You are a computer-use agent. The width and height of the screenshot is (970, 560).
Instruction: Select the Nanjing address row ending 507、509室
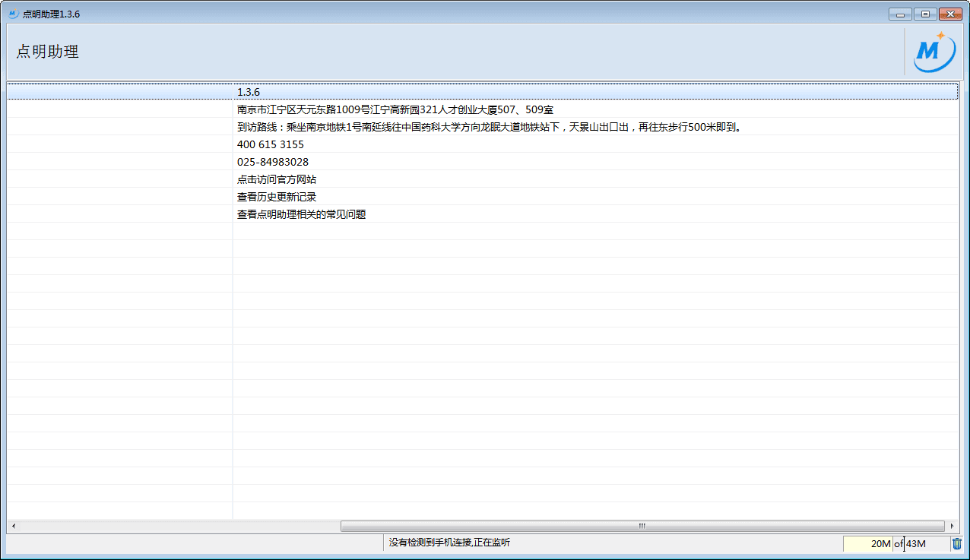tap(483, 109)
